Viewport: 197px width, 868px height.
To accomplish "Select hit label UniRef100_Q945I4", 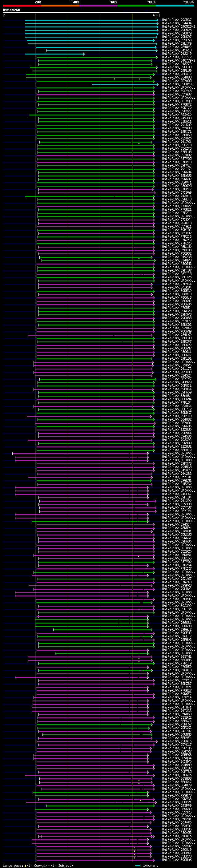I will (177, 524).
